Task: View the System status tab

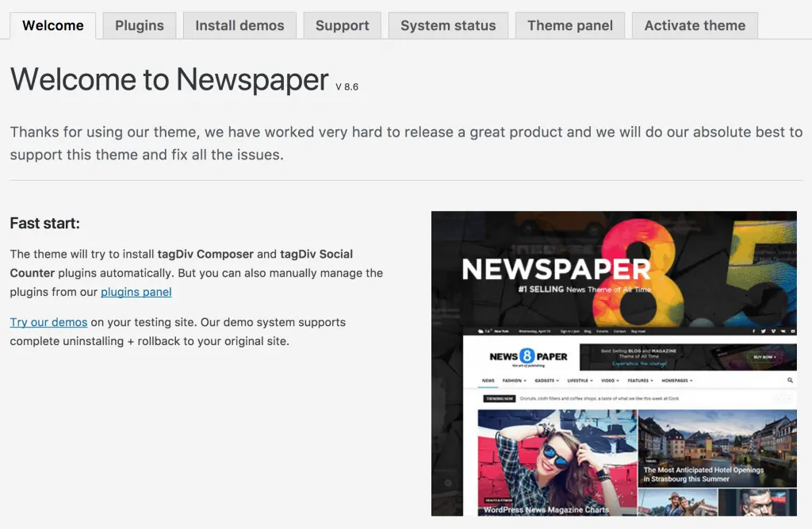Action: [448, 25]
